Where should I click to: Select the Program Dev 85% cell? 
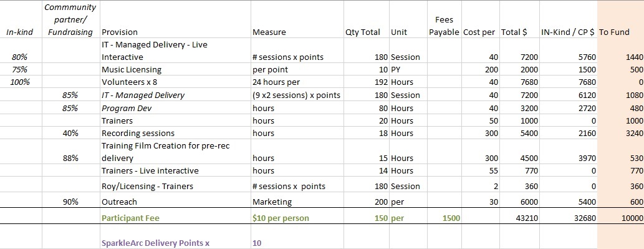[70, 108]
